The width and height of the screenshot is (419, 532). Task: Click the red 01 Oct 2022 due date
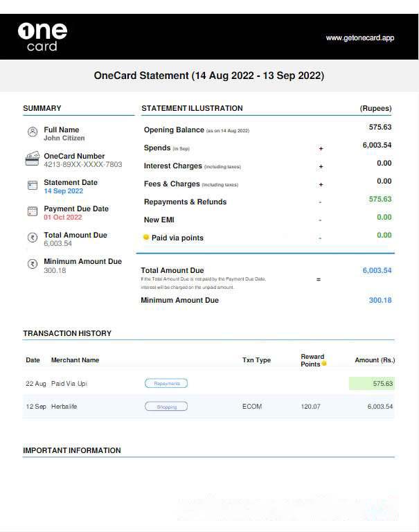62,218
